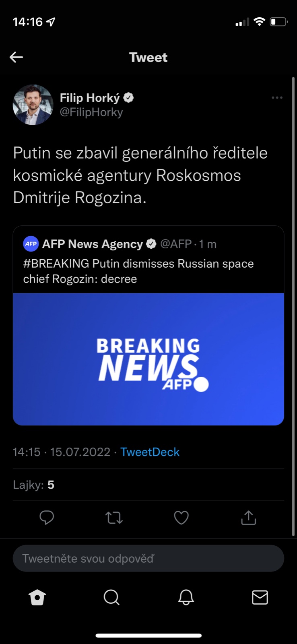The width and height of the screenshot is (297, 644).
Task: Tap the reply speech bubble icon
Action: click(x=47, y=517)
